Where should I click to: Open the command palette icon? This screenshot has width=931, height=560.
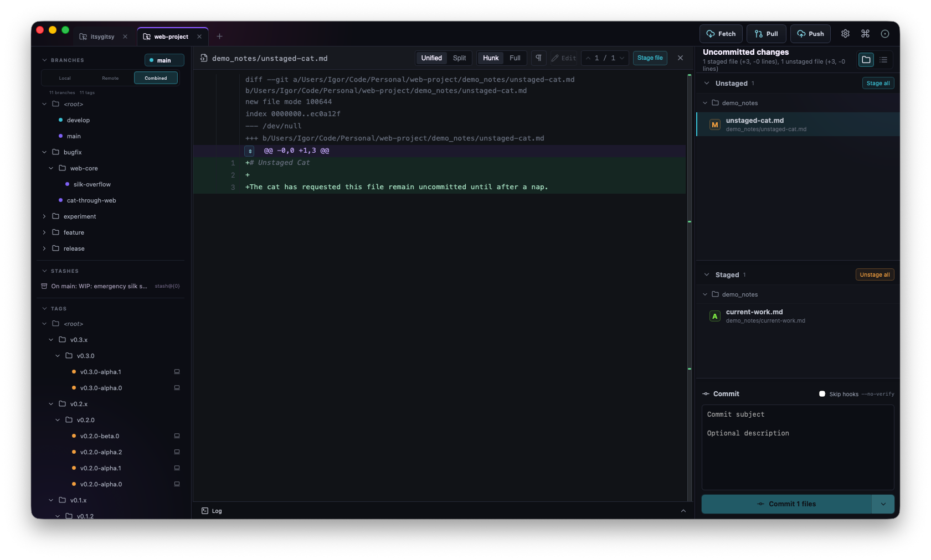(865, 34)
